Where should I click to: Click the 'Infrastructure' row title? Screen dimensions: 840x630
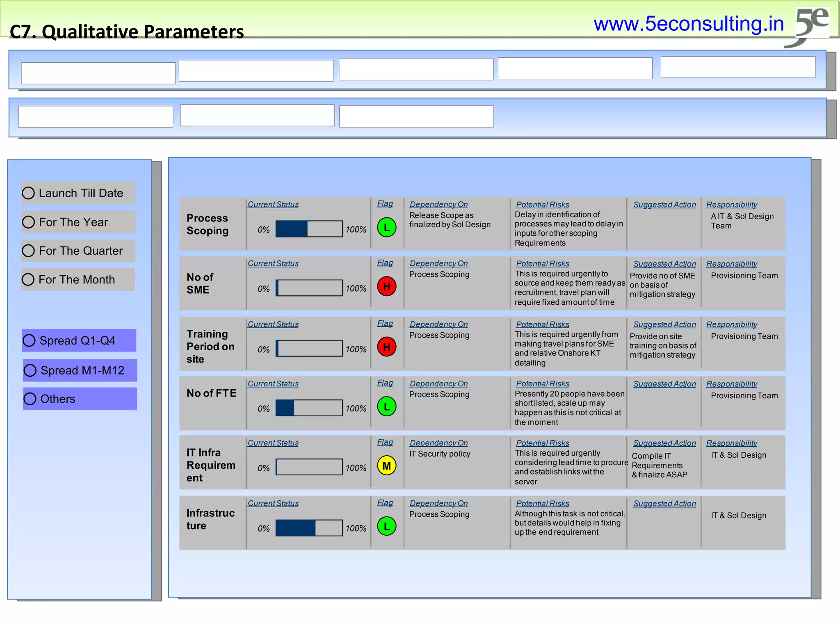(x=210, y=519)
